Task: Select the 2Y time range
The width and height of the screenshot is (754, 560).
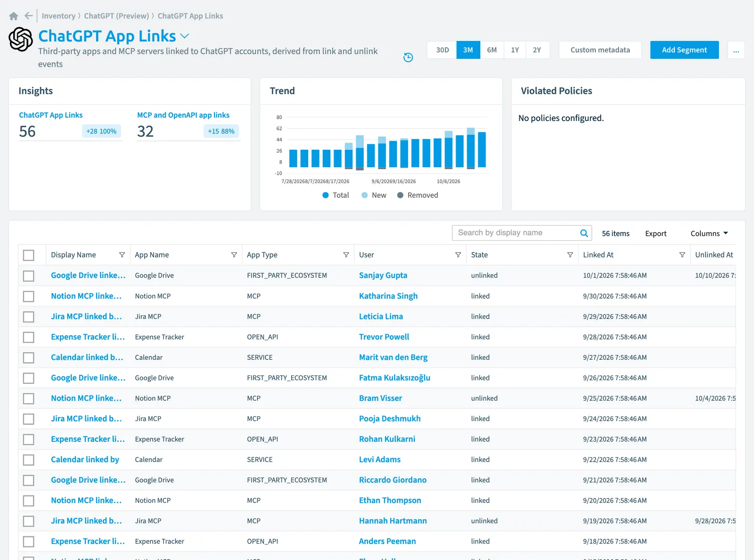Action: 537,50
